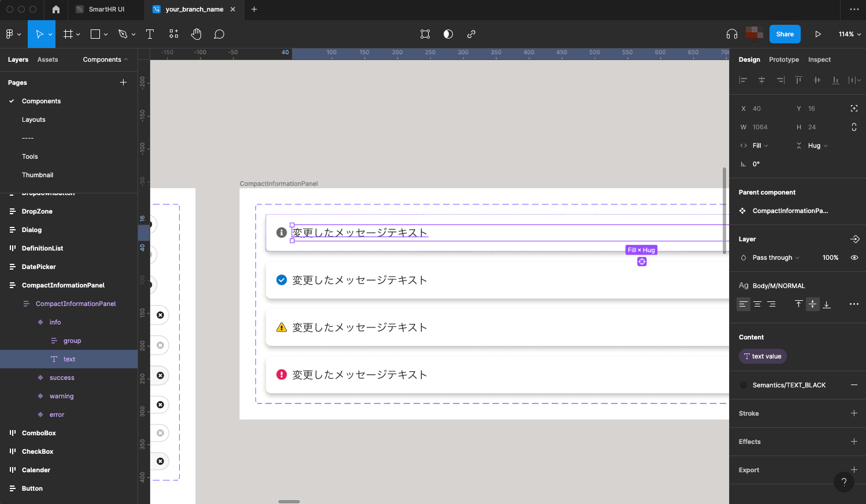Switch to the Prototype tab
Image resolution: width=866 pixels, height=504 pixels.
(783, 59)
